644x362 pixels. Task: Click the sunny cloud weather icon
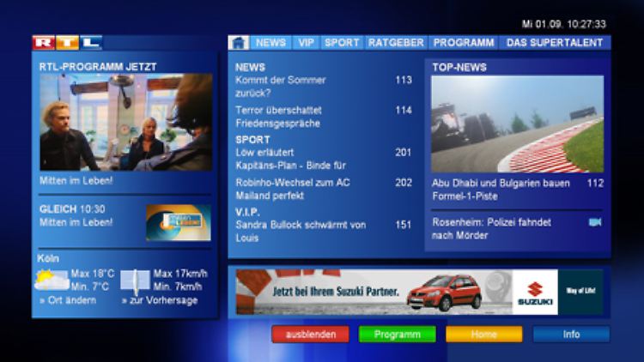pyautogui.click(x=52, y=280)
